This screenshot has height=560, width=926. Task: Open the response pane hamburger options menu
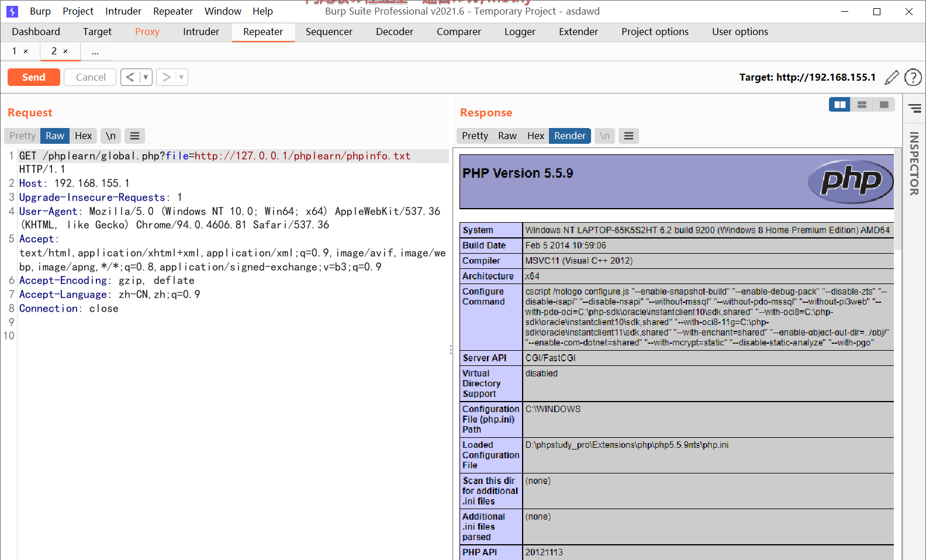(x=628, y=136)
